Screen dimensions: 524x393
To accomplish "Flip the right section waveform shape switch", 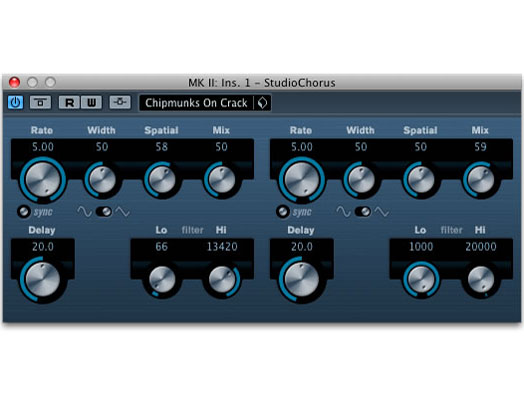I will [x=363, y=212].
